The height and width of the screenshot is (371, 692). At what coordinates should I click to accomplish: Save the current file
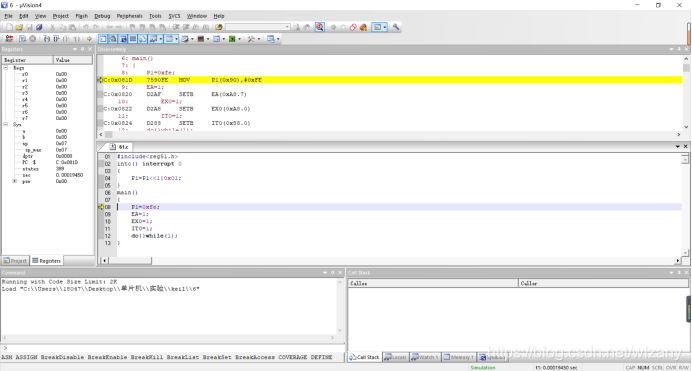click(29, 27)
